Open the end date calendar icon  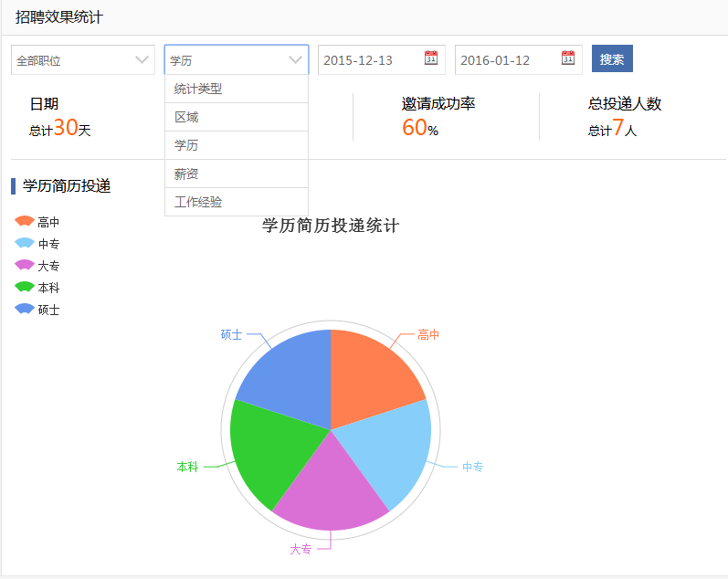(568, 58)
